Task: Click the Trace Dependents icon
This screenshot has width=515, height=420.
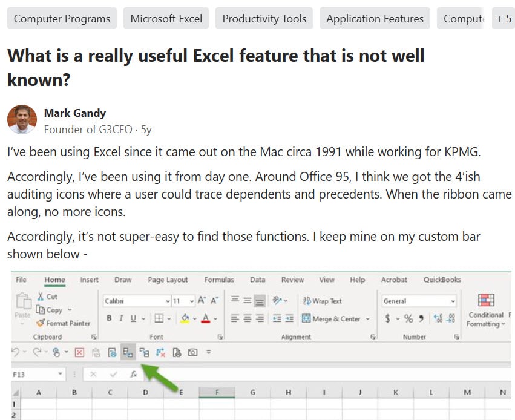Action: pos(144,352)
